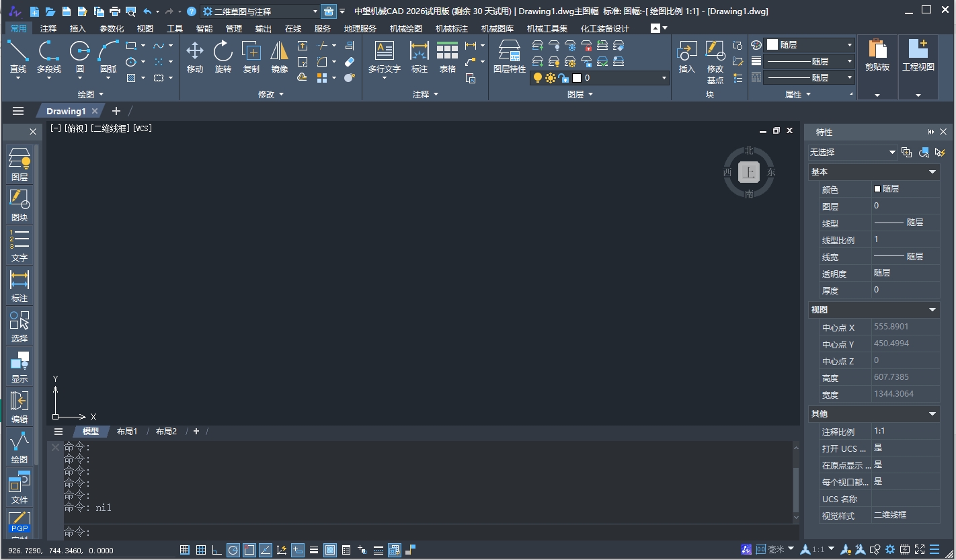Click the 剪贴板 clipboard button
Image resolution: width=956 pixels, height=560 pixels.
click(877, 55)
